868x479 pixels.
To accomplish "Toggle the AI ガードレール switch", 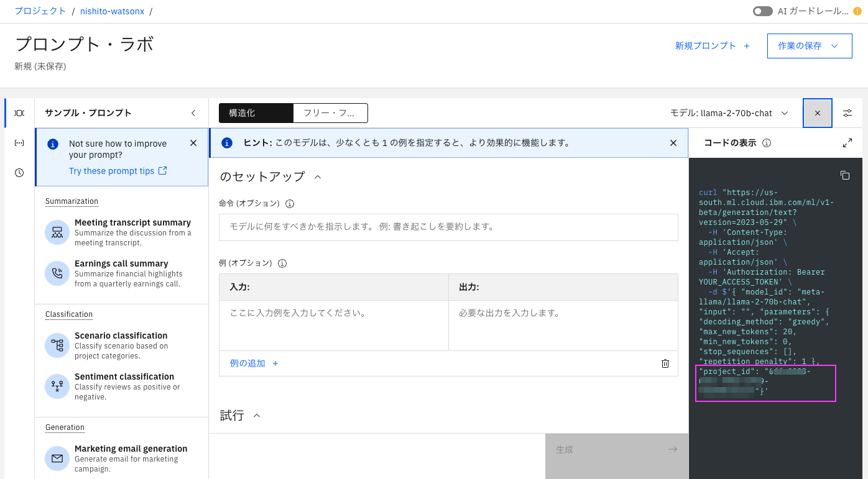I will pos(762,11).
